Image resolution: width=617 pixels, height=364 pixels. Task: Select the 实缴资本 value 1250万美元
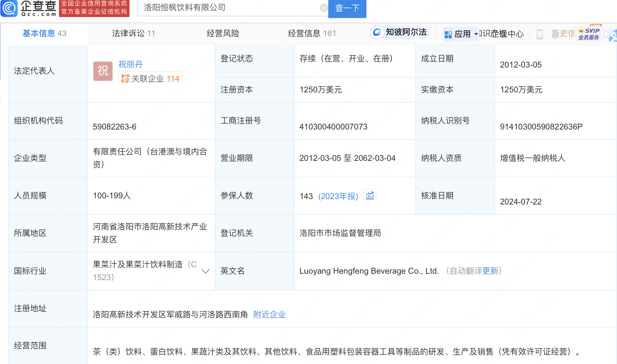(521, 90)
